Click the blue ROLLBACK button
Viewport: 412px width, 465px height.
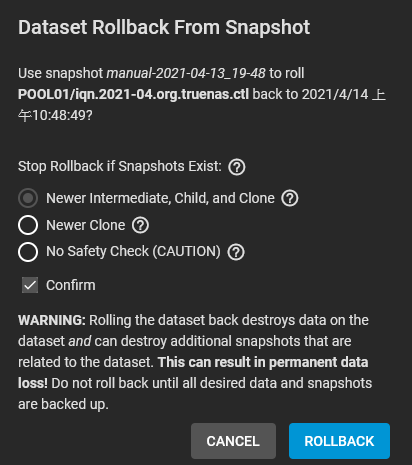coord(339,441)
